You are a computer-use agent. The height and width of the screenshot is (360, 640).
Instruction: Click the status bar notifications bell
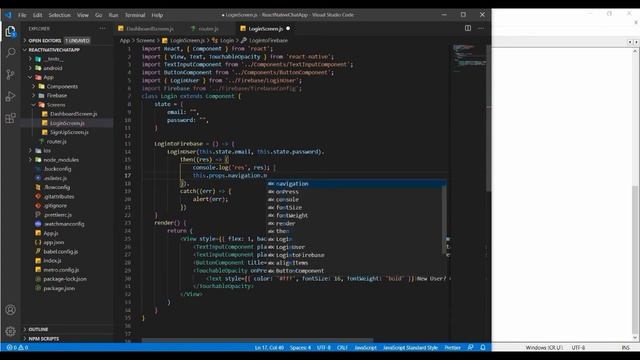pos(483,347)
